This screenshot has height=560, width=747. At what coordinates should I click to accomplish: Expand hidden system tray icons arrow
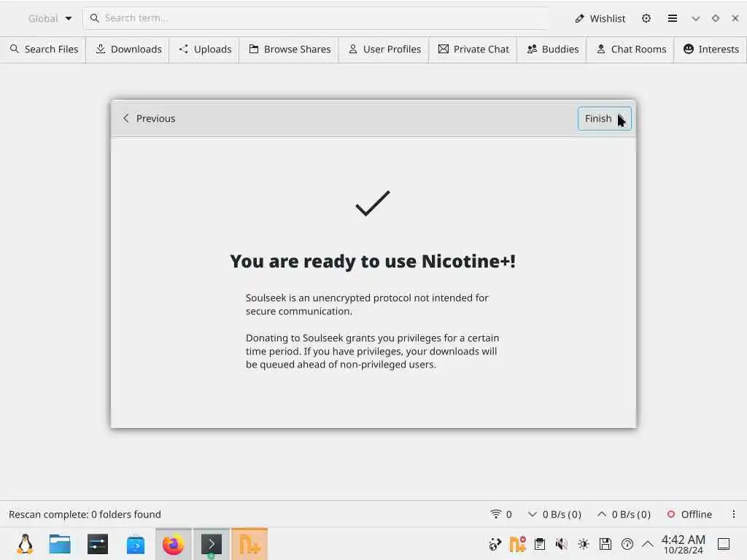pyautogui.click(x=648, y=544)
